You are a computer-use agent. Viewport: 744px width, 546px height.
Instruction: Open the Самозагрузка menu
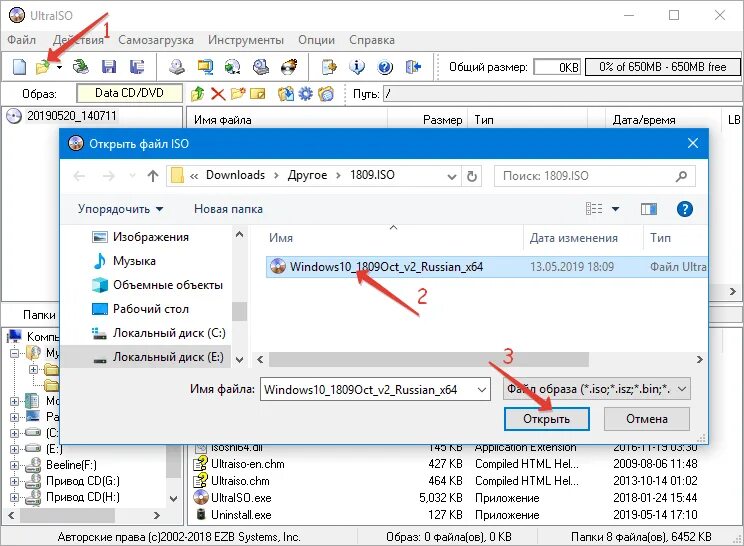[x=156, y=40]
